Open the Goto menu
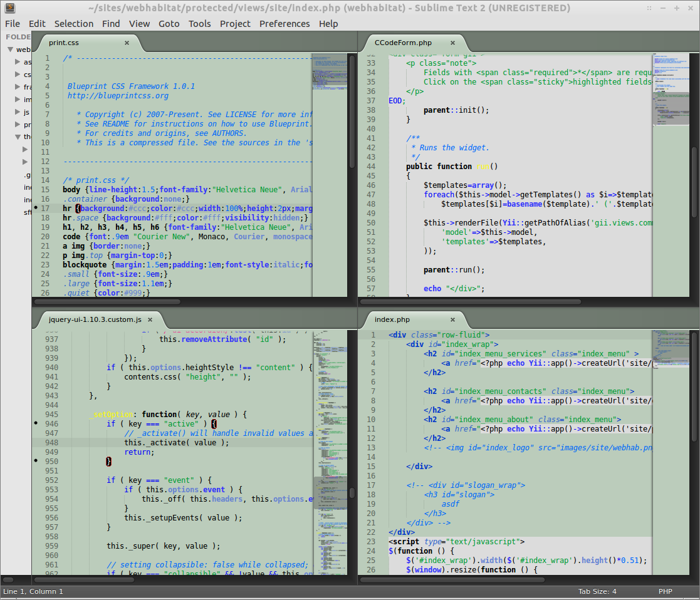This screenshot has height=600, width=700. point(169,24)
